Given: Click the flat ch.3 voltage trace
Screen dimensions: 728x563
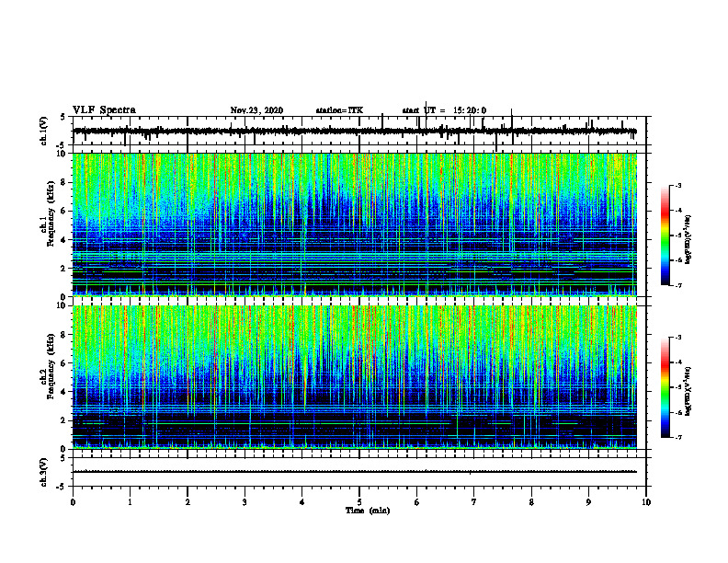Looking at the screenshot, I should click(355, 472).
